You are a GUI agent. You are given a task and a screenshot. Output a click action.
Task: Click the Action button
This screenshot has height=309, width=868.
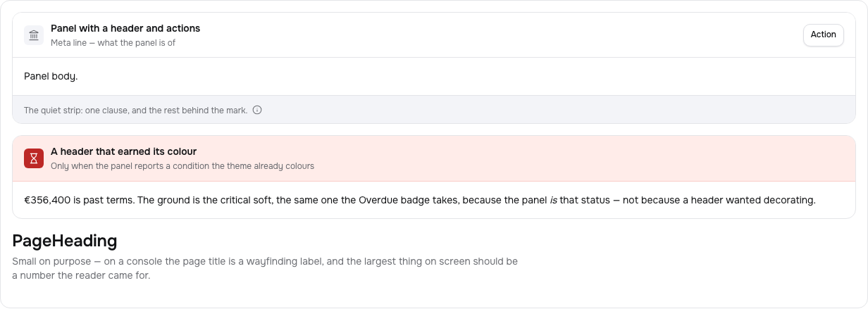tap(823, 35)
